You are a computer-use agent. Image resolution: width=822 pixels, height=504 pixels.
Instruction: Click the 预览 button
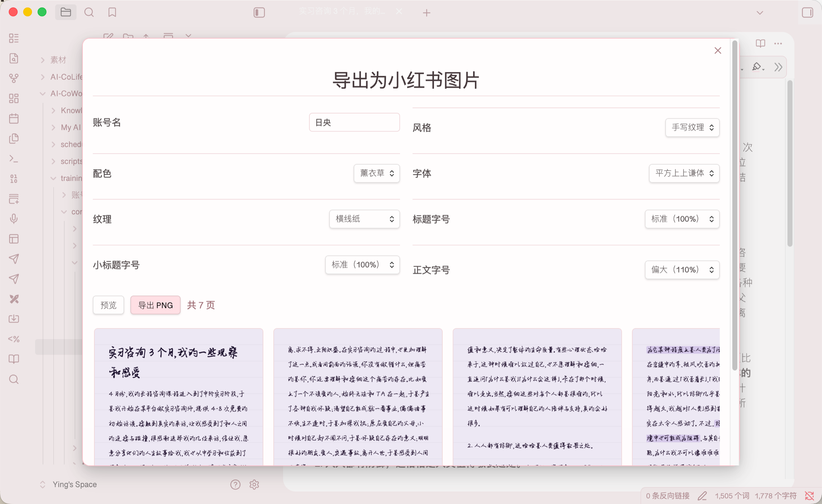tap(108, 305)
